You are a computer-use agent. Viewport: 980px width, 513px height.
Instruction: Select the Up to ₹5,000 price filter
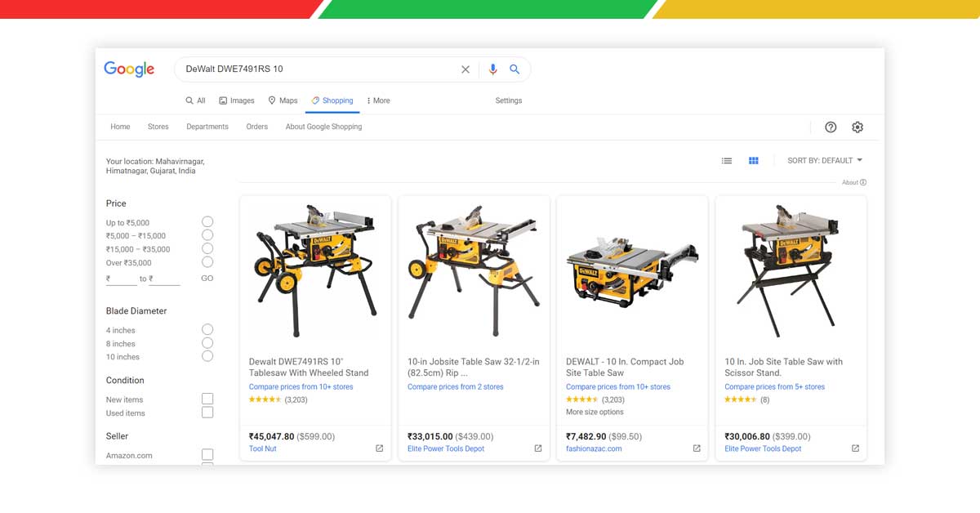pyautogui.click(x=207, y=222)
